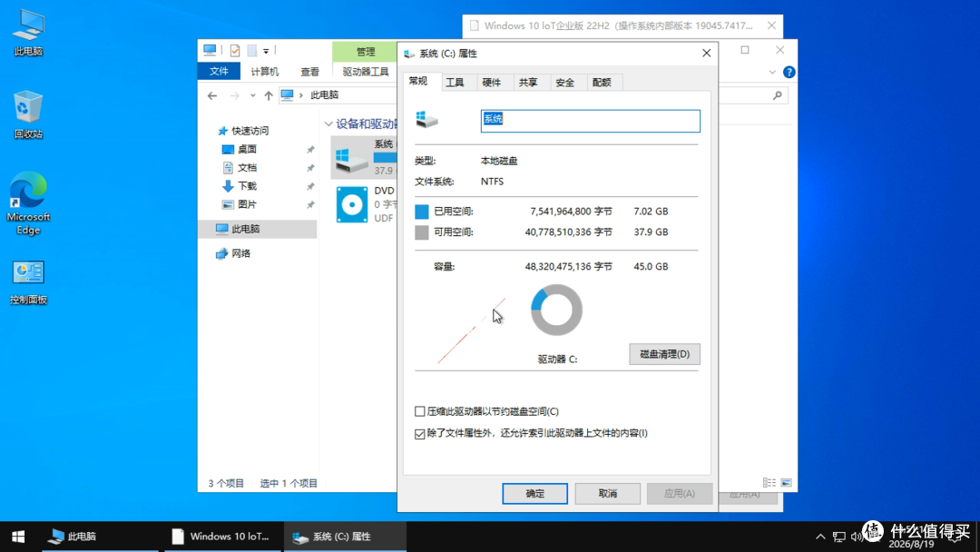Activate the Windows 10 IoT taskbar item
Viewport: 980px width, 552px height.
coord(222,537)
